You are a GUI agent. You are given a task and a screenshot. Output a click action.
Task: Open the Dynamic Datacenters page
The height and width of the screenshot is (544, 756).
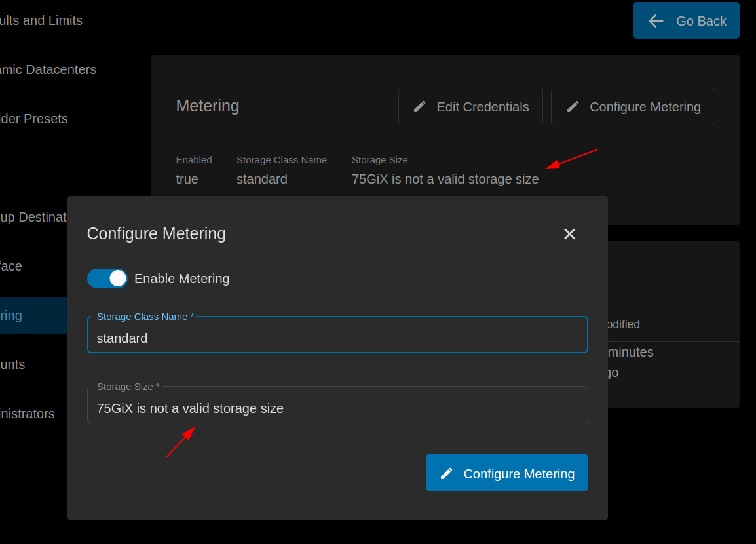coord(48,69)
